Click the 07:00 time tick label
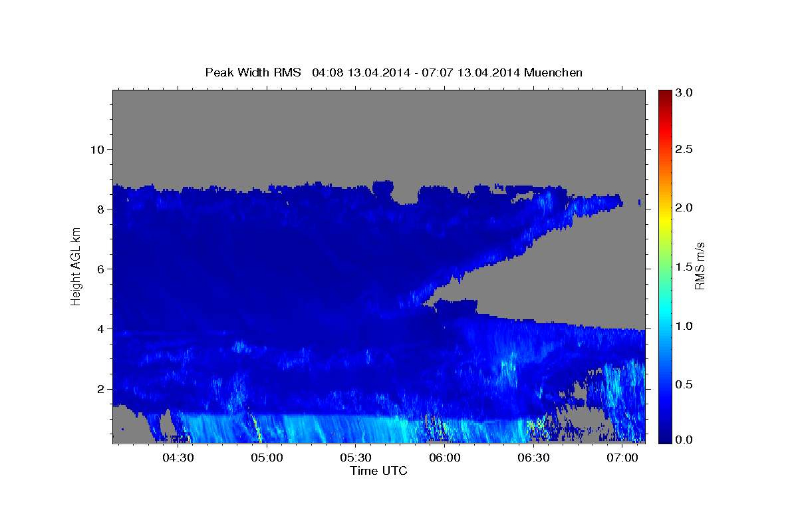The height and width of the screenshot is (532, 798). [x=622, y=458]
